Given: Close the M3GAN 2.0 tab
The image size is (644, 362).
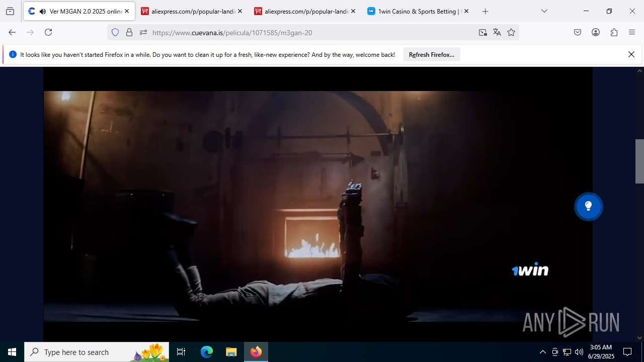Looking at the screenshot, I should tap(127, 11).
